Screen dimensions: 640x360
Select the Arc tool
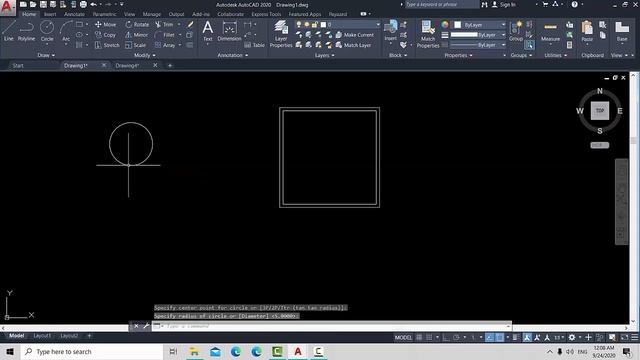[x=66, y=31]
